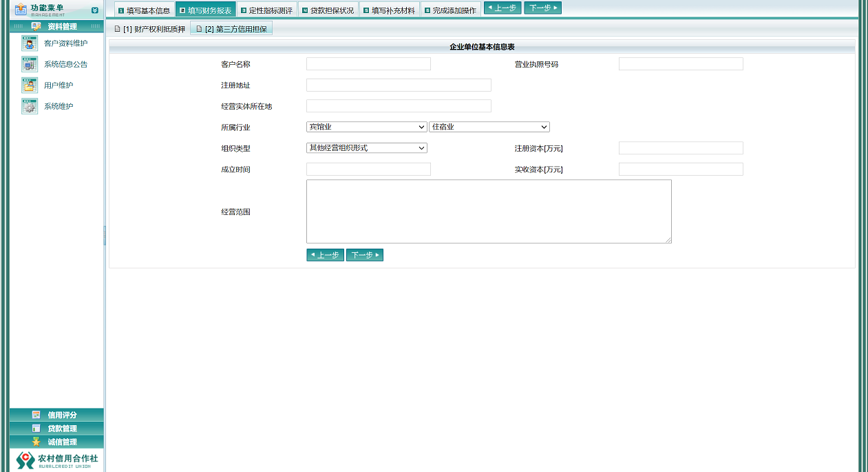Open the 信用评分 menu section

point(56,414)
